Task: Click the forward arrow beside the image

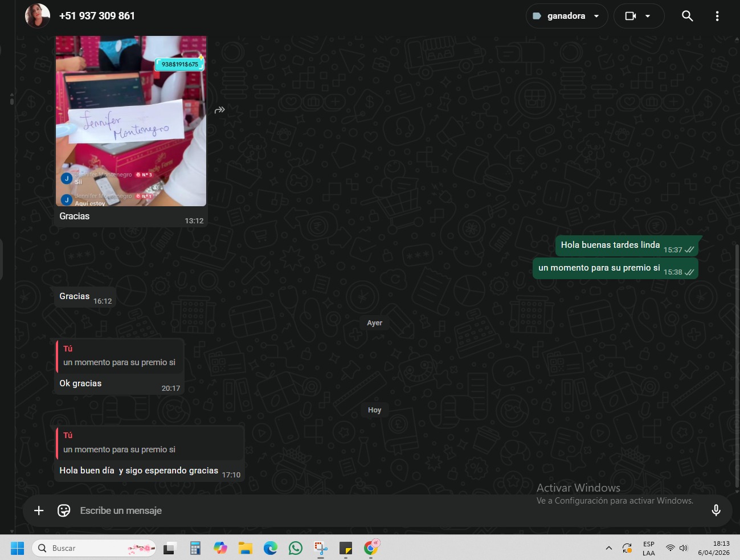Action: coord(219,109)
